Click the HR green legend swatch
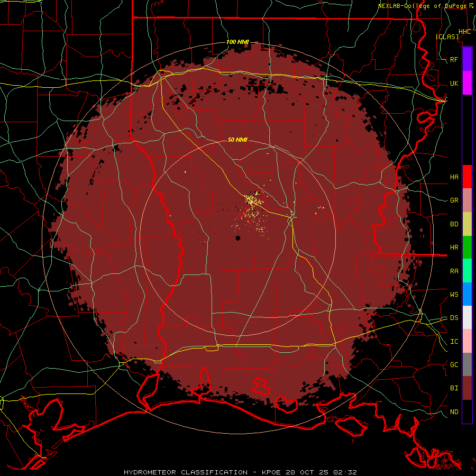Viewport: 476px width, 476px height. tap(467, 248)
